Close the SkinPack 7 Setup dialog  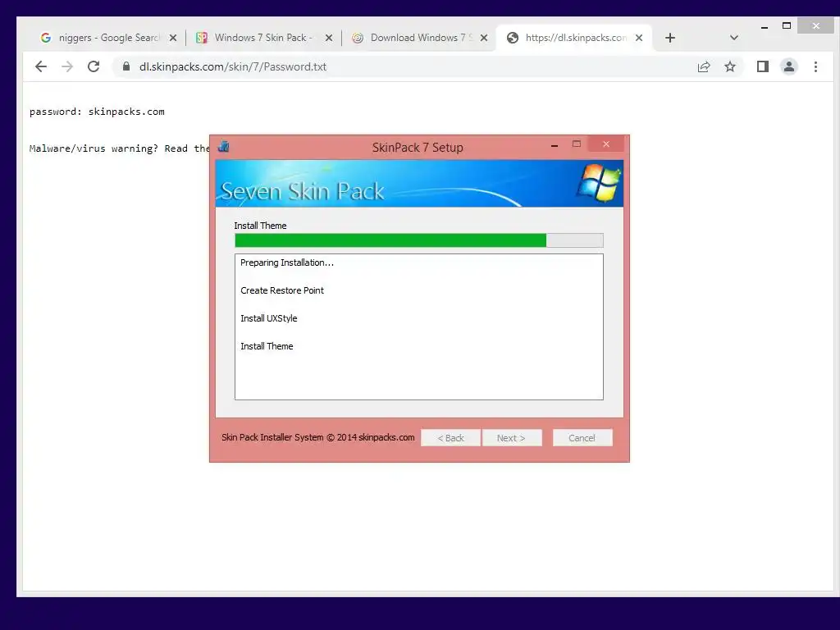(606, 144)
